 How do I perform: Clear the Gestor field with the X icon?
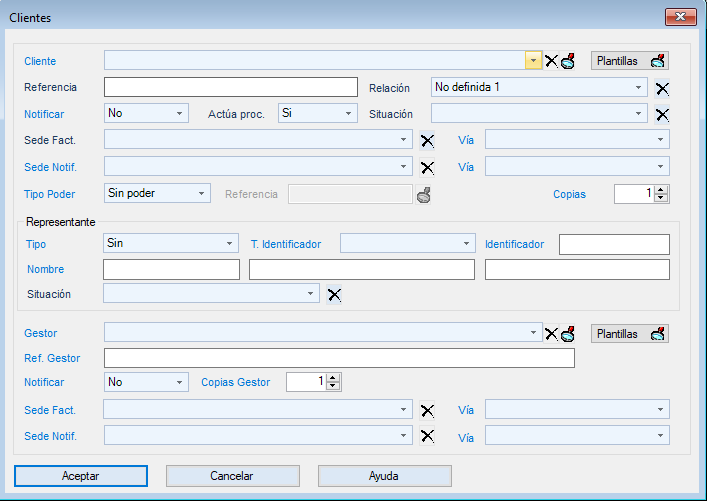point(551,334)
